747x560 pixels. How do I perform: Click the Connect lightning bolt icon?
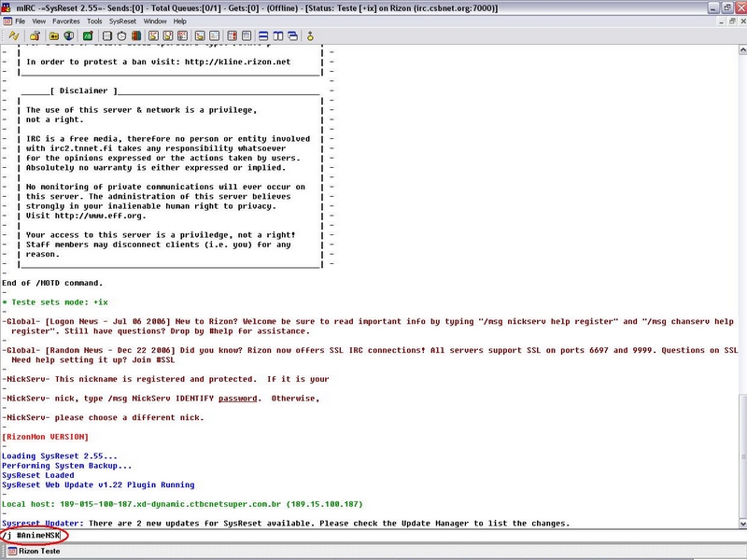pos(13,35)
